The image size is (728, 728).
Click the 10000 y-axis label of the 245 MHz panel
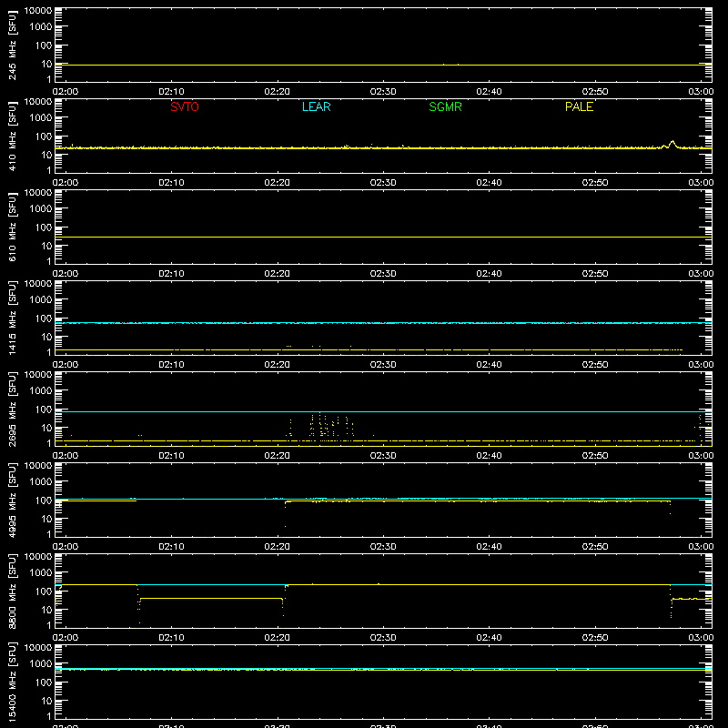[x=38, y=11]
